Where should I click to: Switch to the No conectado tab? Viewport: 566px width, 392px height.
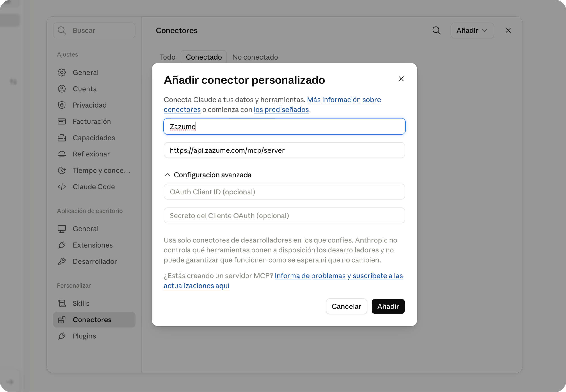(255, 57)
